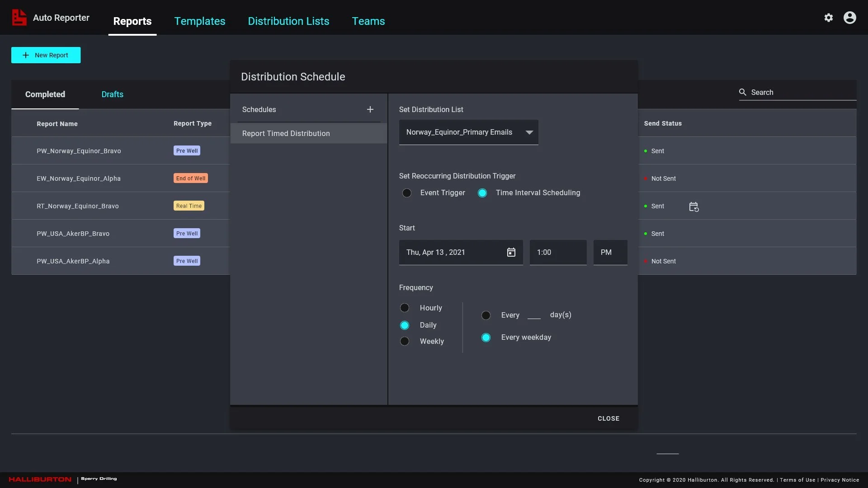Click the Auto Reporter logo icon
Viewport: 868px width, 488px height.
[x=19, y=18]
